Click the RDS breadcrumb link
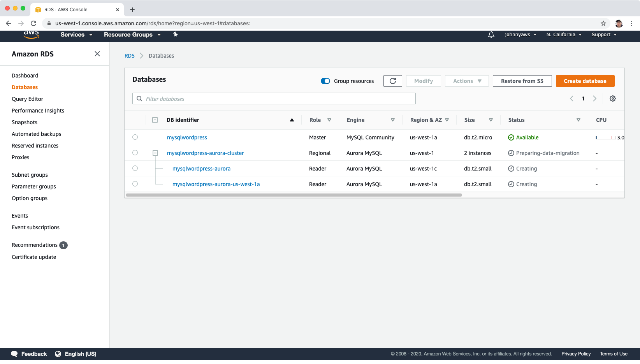The image size is (640, 364). pos(130,56)
